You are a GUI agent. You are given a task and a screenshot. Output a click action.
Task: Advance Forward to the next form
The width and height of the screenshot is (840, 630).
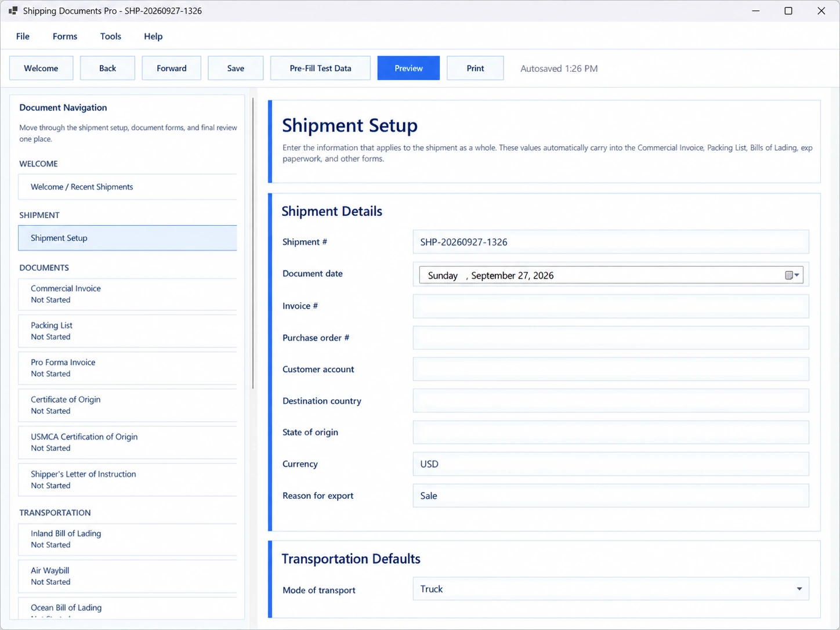point(172,68)
